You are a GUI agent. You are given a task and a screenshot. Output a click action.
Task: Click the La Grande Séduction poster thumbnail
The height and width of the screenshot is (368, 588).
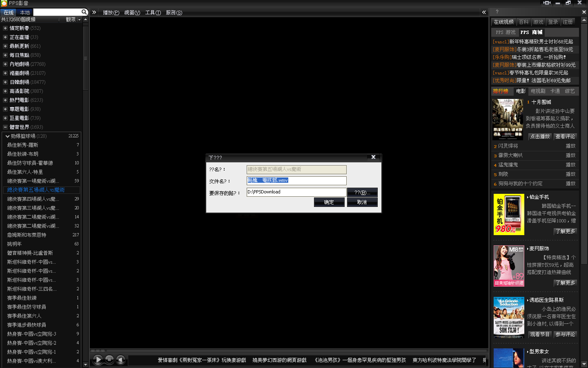(x=509, y=317)
